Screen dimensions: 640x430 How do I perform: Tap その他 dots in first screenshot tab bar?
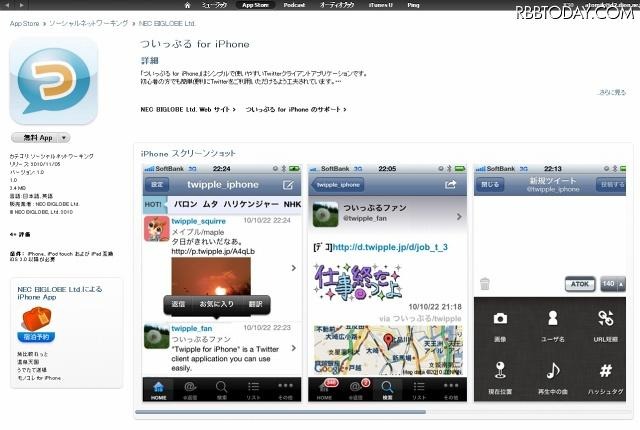coord(285,390)
